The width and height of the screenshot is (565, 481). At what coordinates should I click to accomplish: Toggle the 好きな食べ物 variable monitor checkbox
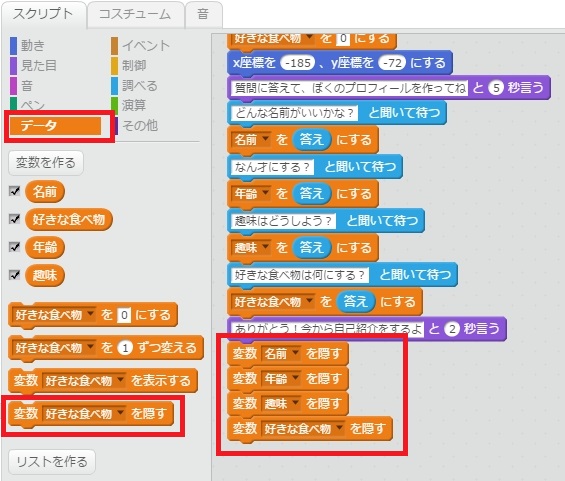coord(14,219)
